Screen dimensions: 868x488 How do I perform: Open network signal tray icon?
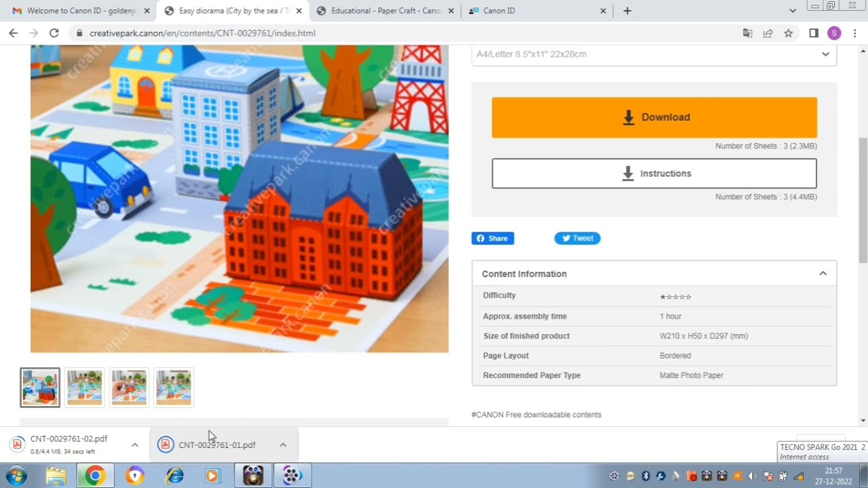pyautogui.click(x=799, y=476)
